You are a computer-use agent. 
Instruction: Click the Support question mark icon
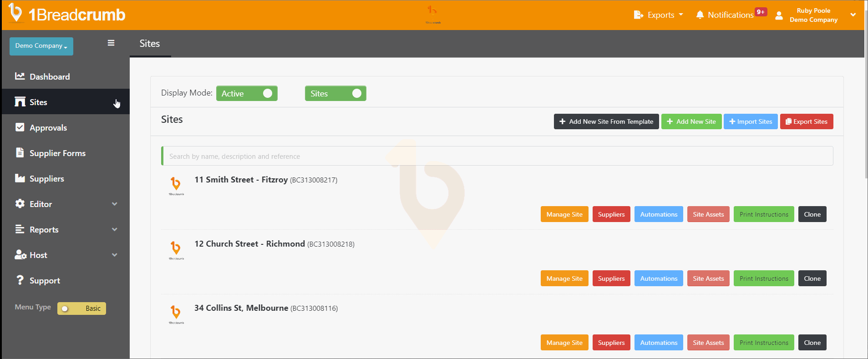coord(20,280)
